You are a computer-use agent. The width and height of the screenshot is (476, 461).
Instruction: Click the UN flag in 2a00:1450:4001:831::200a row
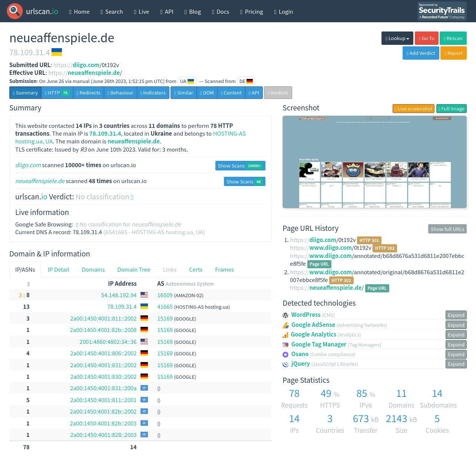144,388
